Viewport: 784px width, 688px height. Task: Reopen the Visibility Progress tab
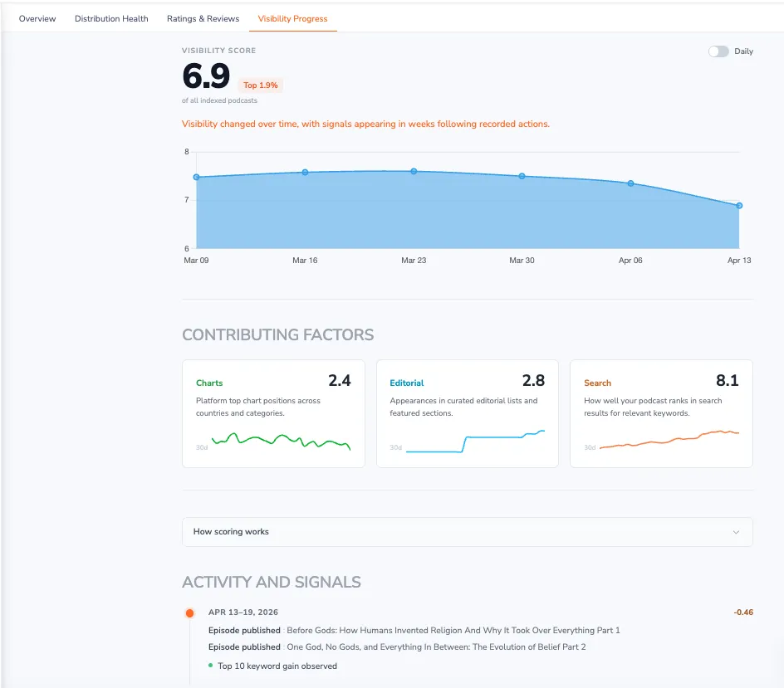292,17
